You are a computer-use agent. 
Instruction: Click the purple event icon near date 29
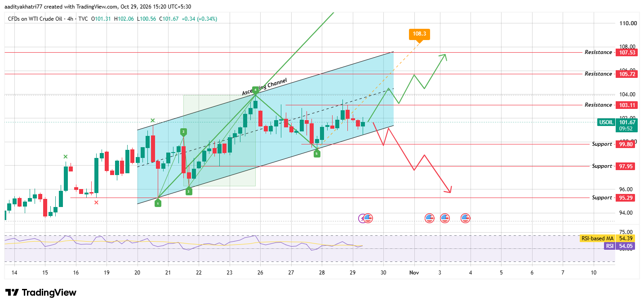pyautogui.click(x=362, y=218)
